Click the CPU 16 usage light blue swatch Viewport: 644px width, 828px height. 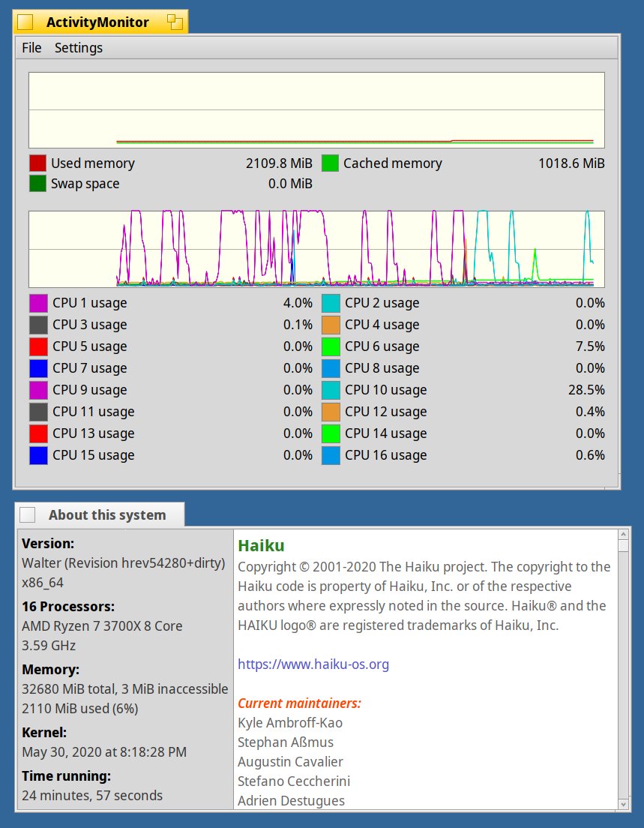[331, 455]
